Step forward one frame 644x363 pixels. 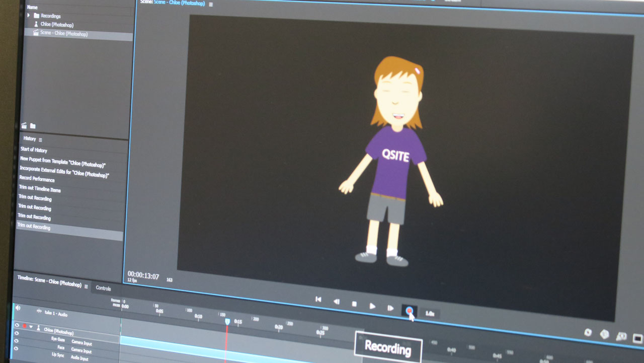point(390,308)
